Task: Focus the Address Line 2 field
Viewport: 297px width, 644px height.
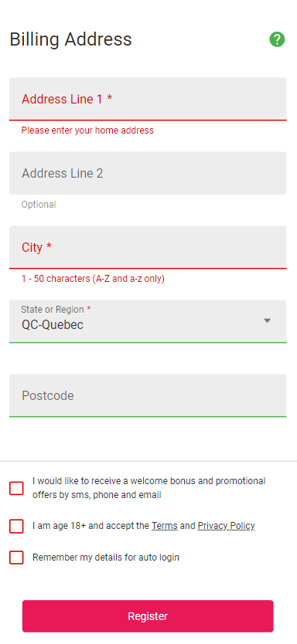Action: click(148, 173)
